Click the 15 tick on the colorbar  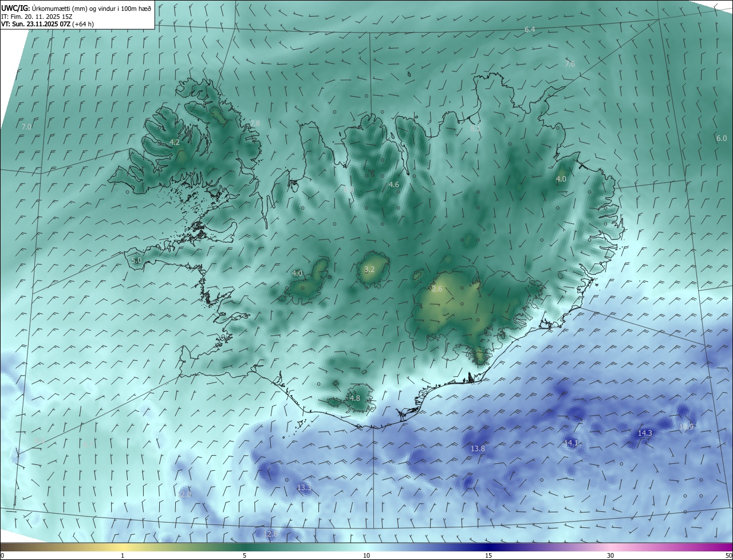488,555
